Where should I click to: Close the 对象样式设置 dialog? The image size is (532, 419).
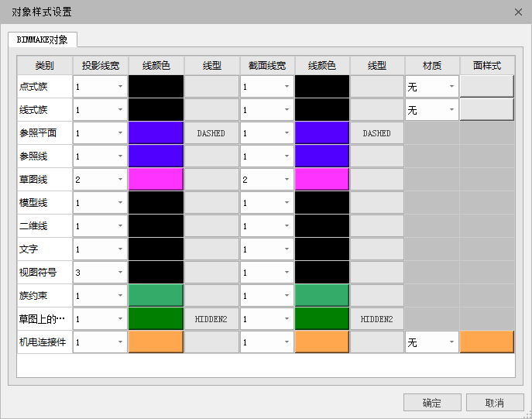[518, 12]
